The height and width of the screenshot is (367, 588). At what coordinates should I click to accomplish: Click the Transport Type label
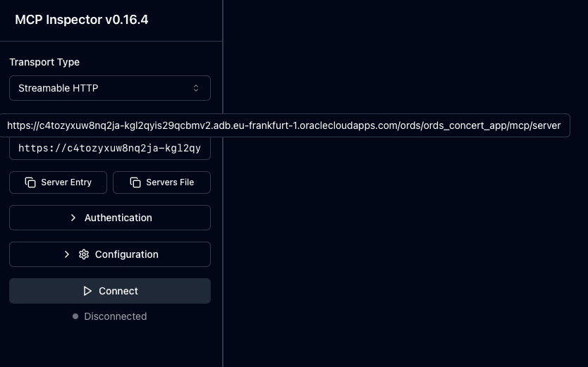tap(44, 62)
